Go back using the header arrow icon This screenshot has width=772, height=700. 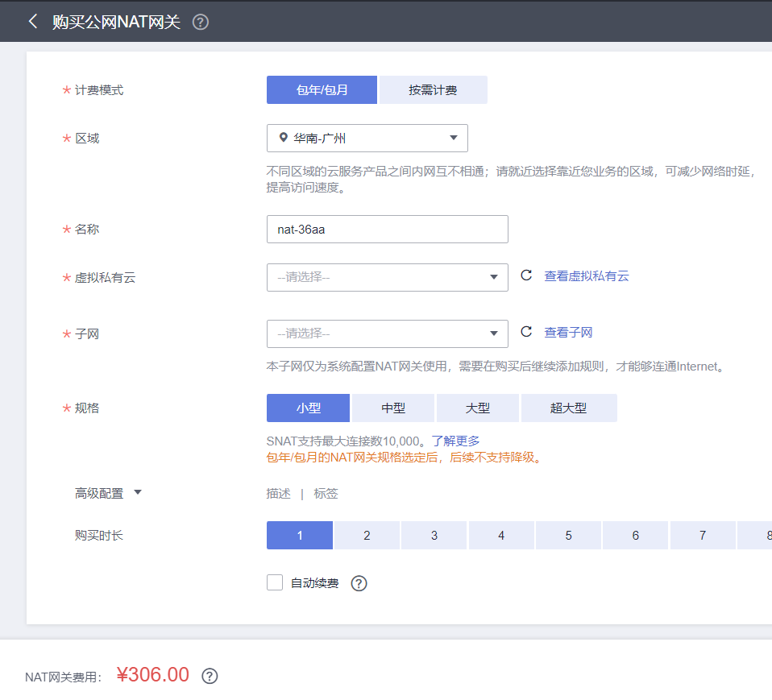coord(33,21)
